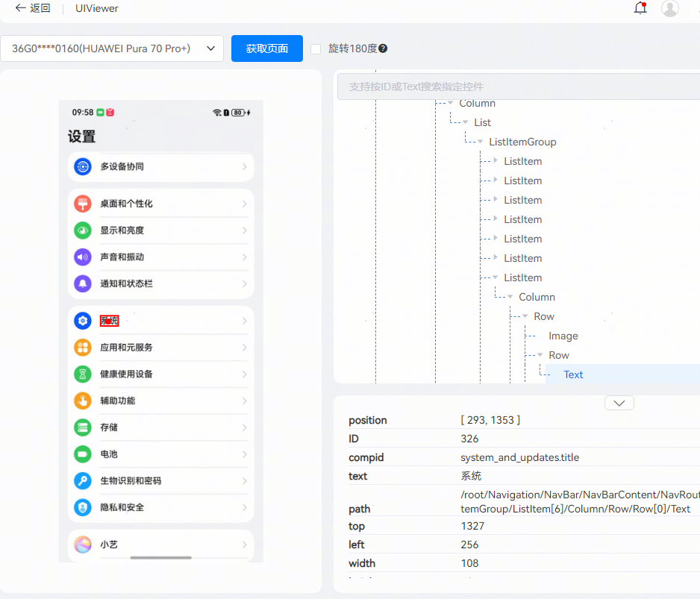Open the user avatar profile icon
This screenshot has height=599, width=700.
(670, 8)
